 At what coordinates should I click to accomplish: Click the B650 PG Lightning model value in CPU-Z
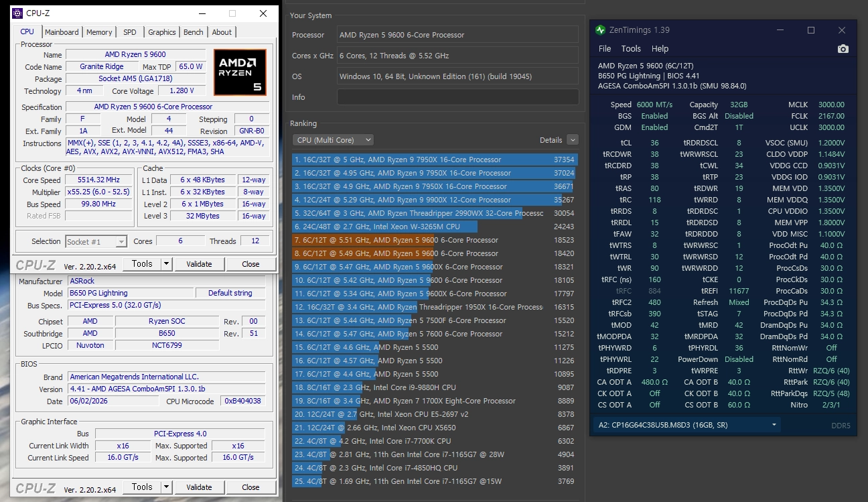pos(131,294)
